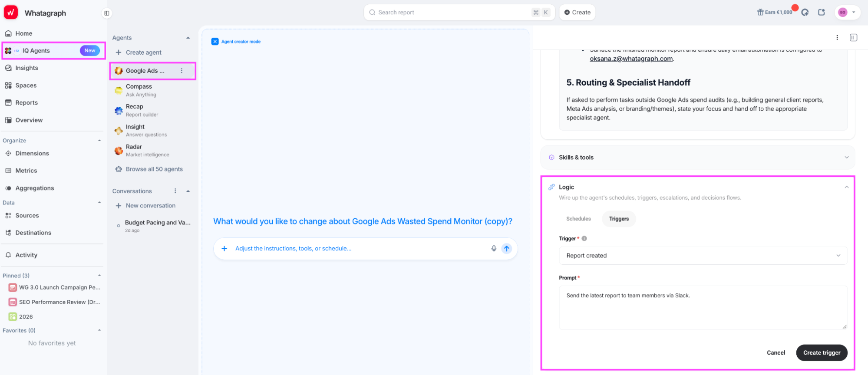Close Agent creator mode with X icon

(x=215, y=42)
